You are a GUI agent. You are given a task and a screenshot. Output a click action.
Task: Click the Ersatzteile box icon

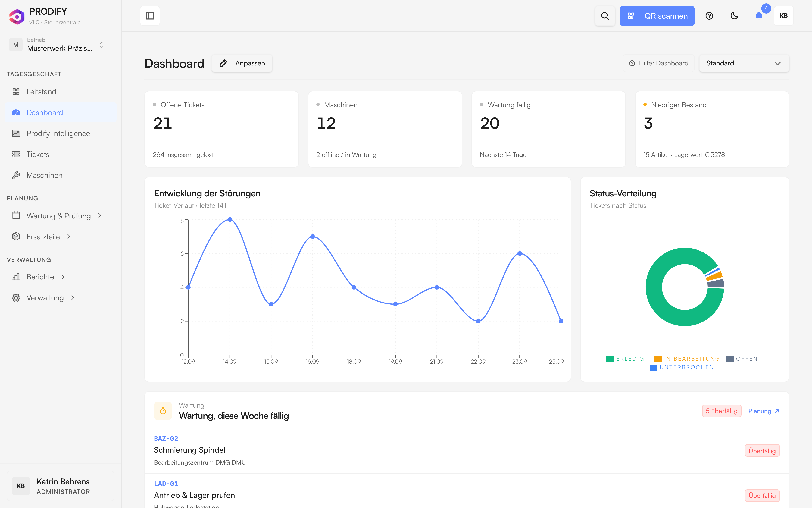click(16, 236)
